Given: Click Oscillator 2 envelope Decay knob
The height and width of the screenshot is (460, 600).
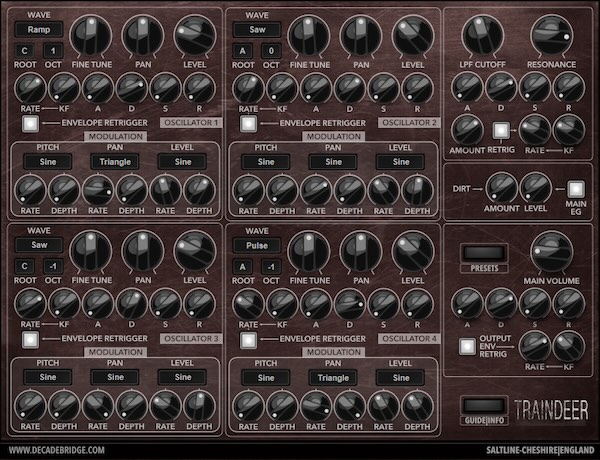Looking at the screenshot, I should [x=350, y=89].
